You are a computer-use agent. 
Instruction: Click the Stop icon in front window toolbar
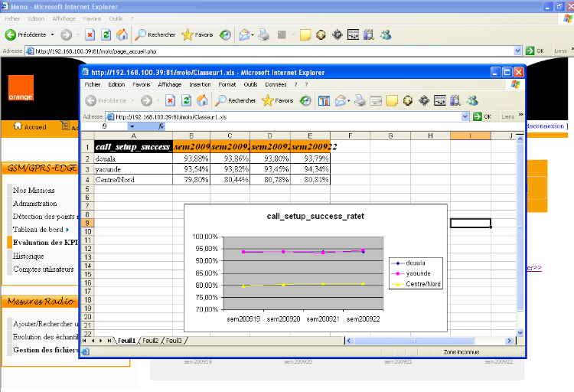point(168,100)
